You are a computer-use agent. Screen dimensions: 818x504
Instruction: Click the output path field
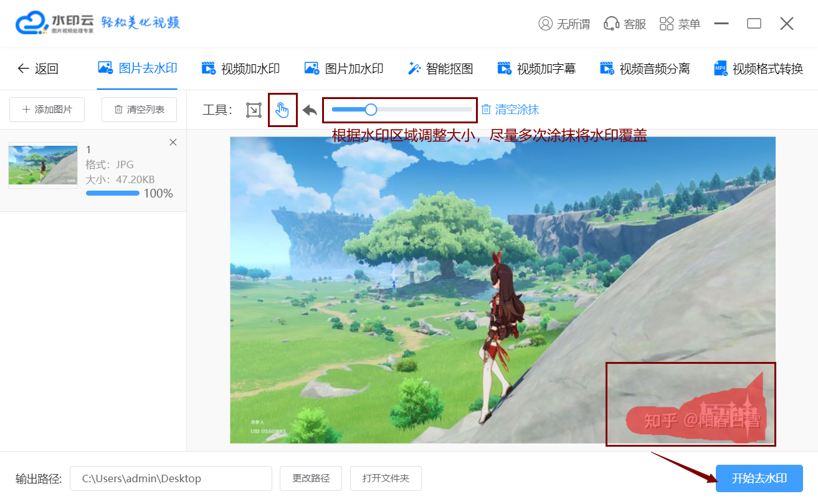(171, 478)
